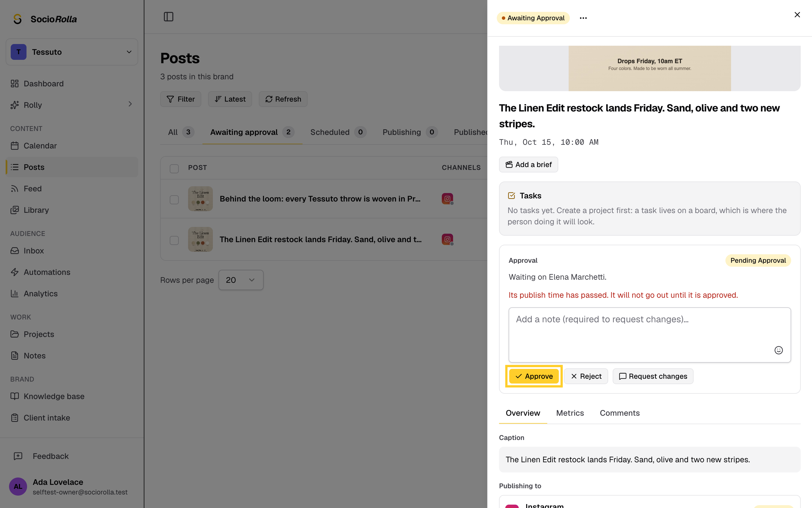
Task: Open Automations in sidebar
Action: tap(72, 272)
